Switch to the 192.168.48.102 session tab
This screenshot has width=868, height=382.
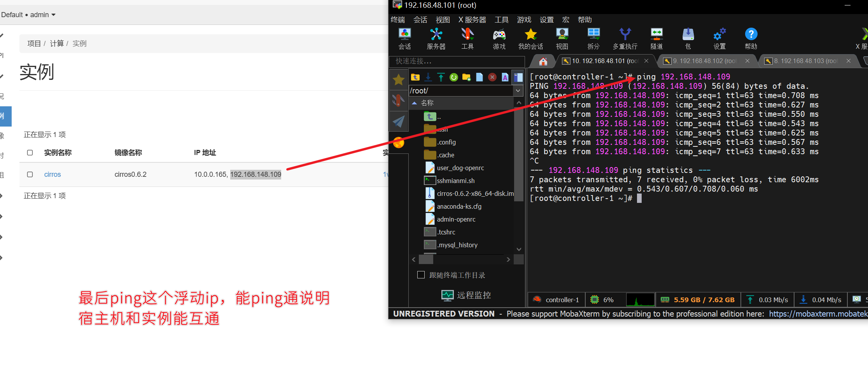point(704,61)
